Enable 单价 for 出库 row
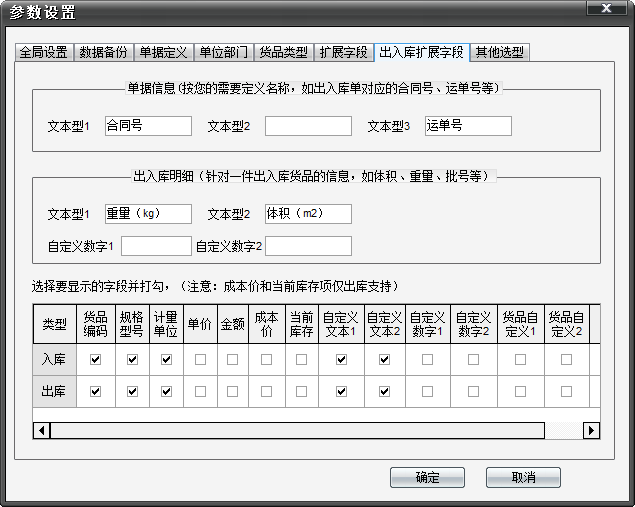Viewport: 635px width, 507px height. pos(200,392)
